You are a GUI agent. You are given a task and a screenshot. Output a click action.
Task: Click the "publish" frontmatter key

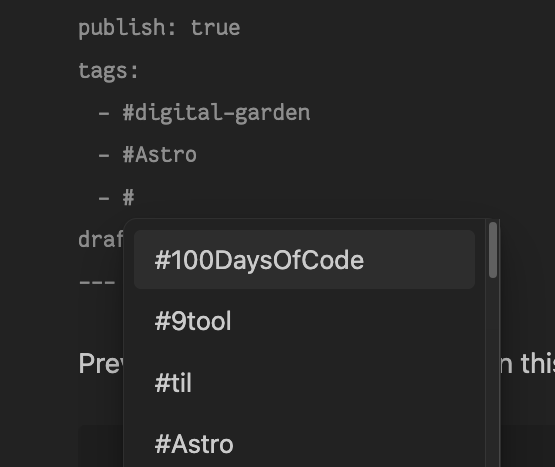point(122,28)
